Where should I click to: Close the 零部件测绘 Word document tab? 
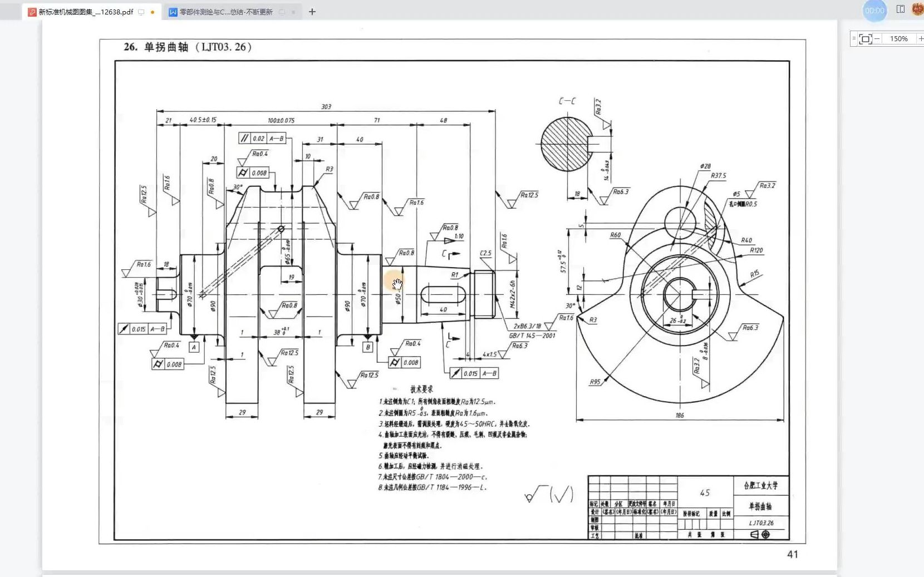tap(293, 12)
